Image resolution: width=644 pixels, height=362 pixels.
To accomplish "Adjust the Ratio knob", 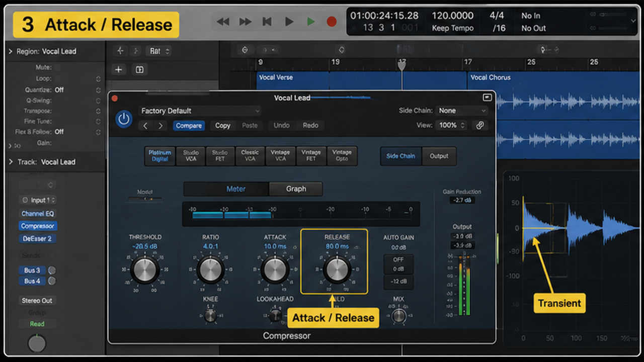I will tap(211, 270).
